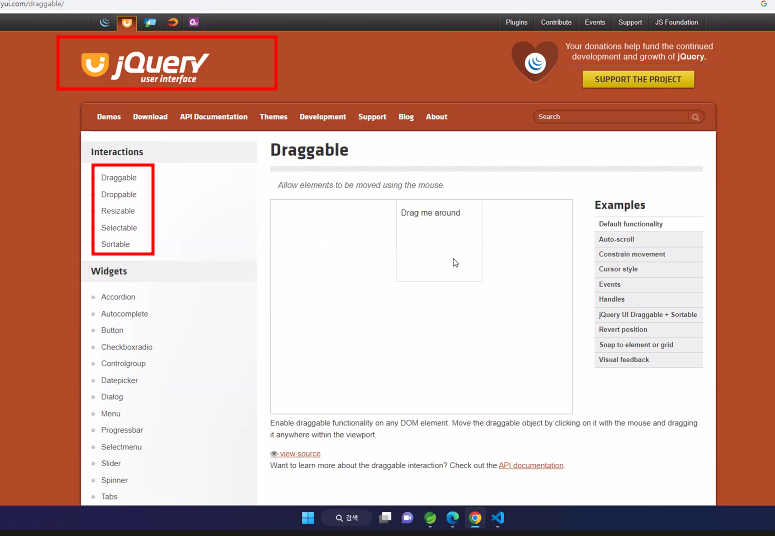Select the Default functionality example

coord(648,224)
